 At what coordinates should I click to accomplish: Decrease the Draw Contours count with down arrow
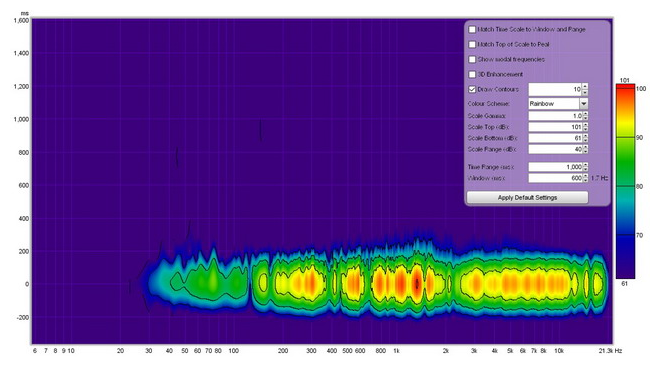tap(585, 92)
